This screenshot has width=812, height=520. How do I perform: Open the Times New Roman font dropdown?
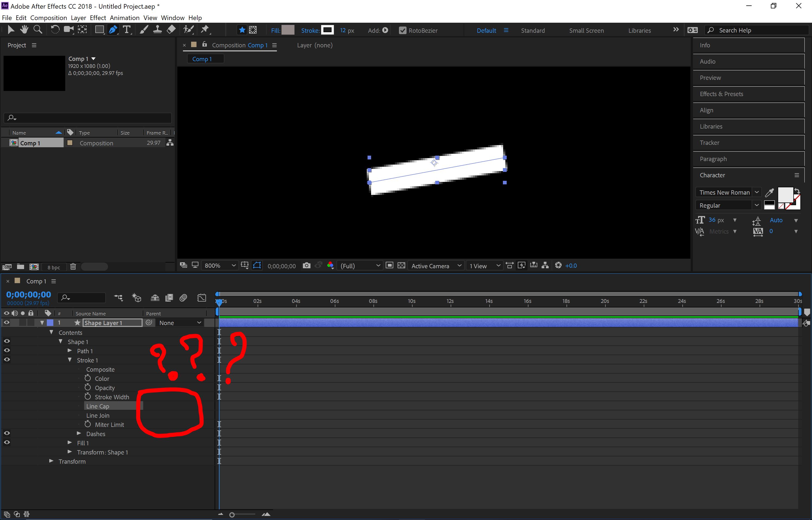point(757,192)
